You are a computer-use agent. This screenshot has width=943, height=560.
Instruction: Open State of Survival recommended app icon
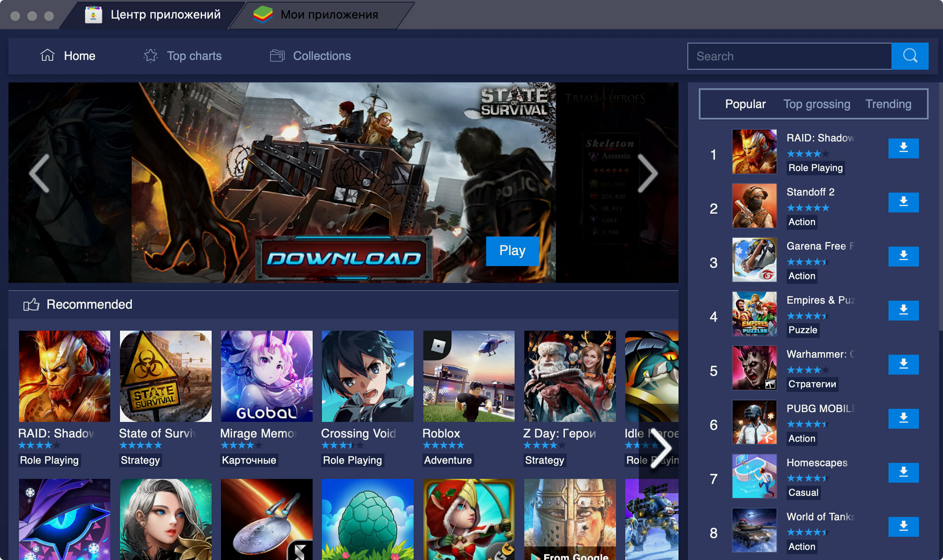point(166,376)
